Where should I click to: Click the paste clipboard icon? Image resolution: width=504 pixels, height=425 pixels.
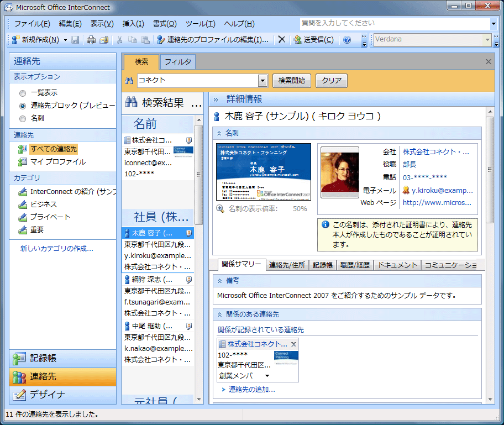pos(145,40)
